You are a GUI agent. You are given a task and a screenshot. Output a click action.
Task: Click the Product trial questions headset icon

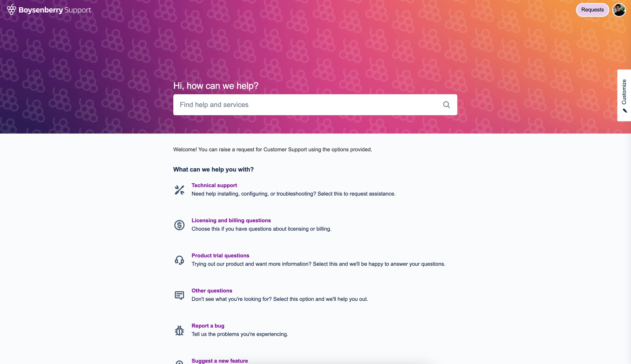click(x=179, y=260)
